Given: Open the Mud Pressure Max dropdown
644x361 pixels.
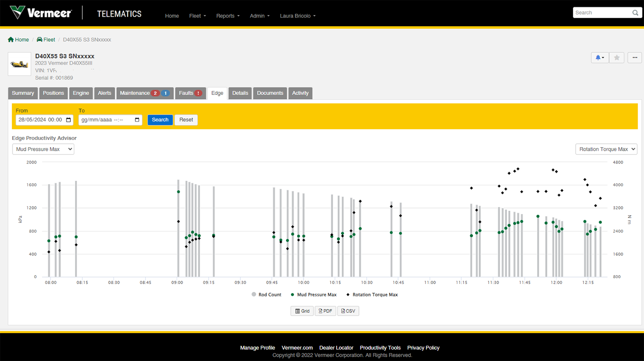Looking at the screenshot, I should 43,149.
